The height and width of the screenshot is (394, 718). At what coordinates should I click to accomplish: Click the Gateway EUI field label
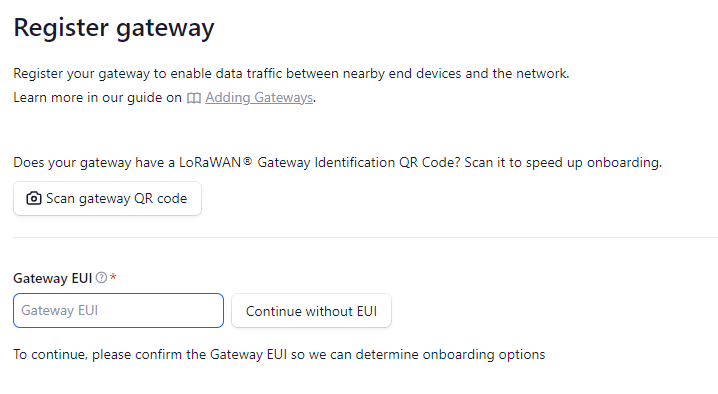[53, 278]
